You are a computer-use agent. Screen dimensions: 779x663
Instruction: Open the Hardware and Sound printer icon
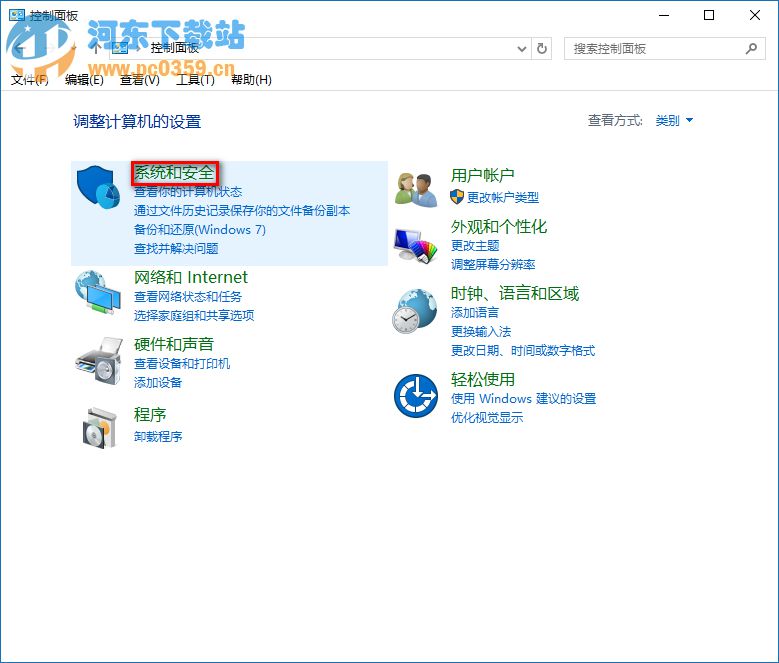[99, 361]
